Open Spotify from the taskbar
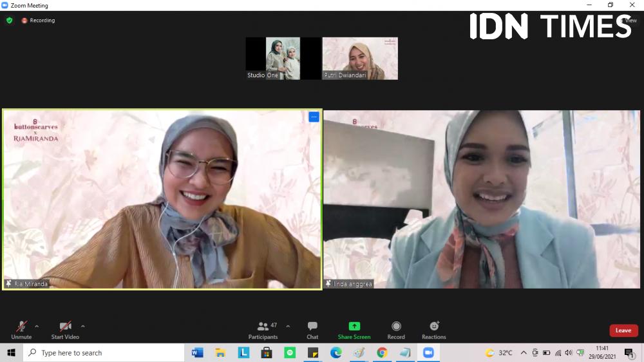 coord(290,353)
